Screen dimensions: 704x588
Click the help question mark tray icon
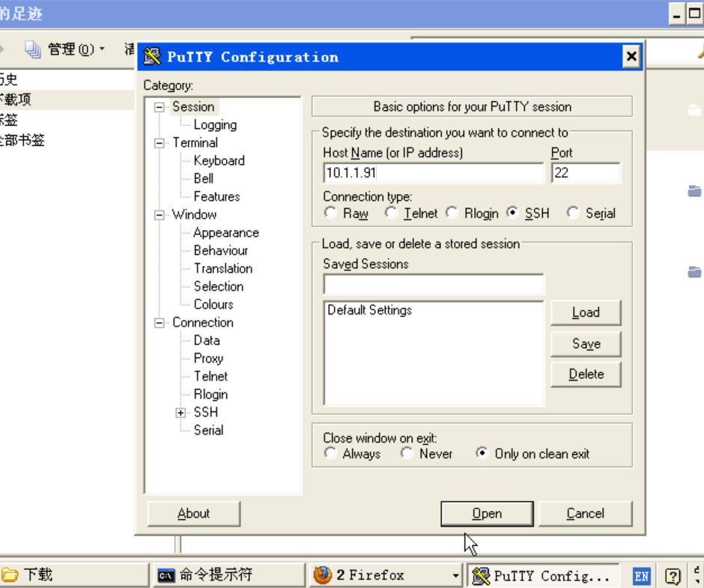pos(673,576)
